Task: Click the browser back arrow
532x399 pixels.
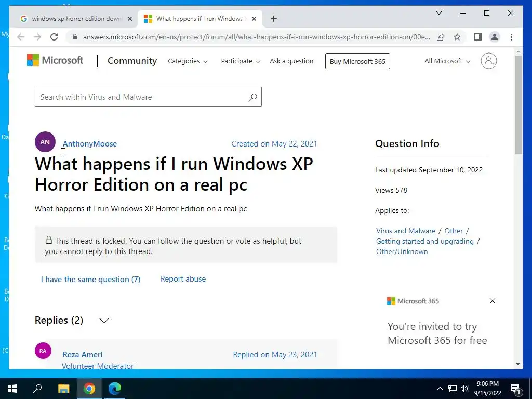Action: pos(21,37)
